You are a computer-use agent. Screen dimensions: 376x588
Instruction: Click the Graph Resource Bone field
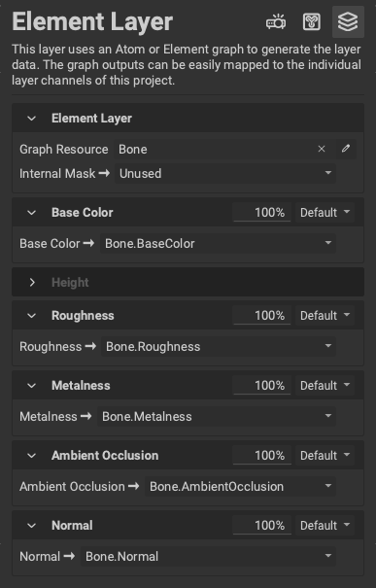[x=214, y=150]
